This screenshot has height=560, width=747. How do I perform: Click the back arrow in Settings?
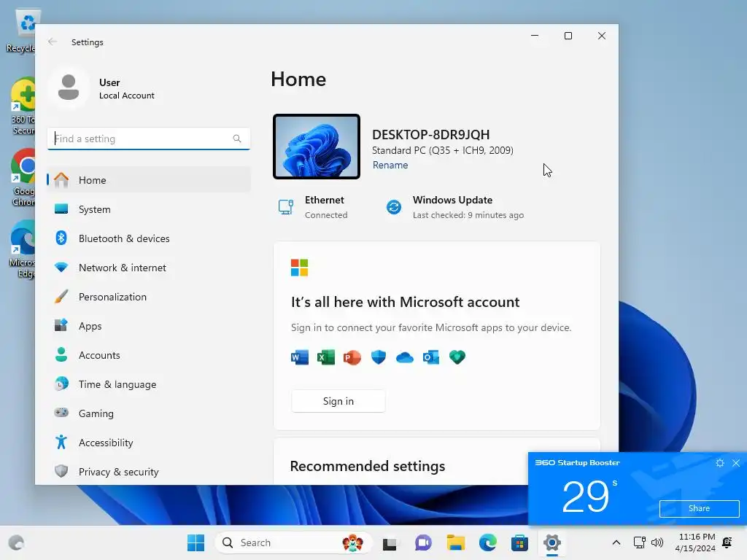53,42
